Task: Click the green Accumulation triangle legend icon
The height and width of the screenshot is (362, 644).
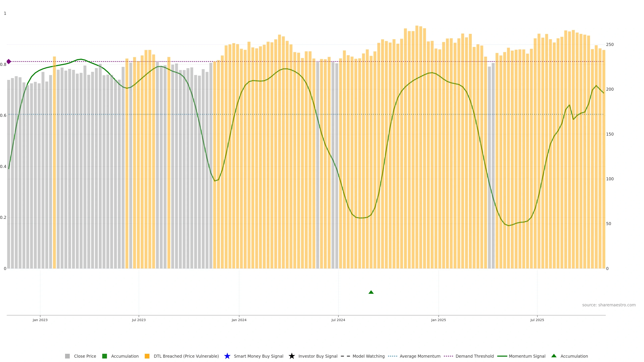Action: coord(554,356)
